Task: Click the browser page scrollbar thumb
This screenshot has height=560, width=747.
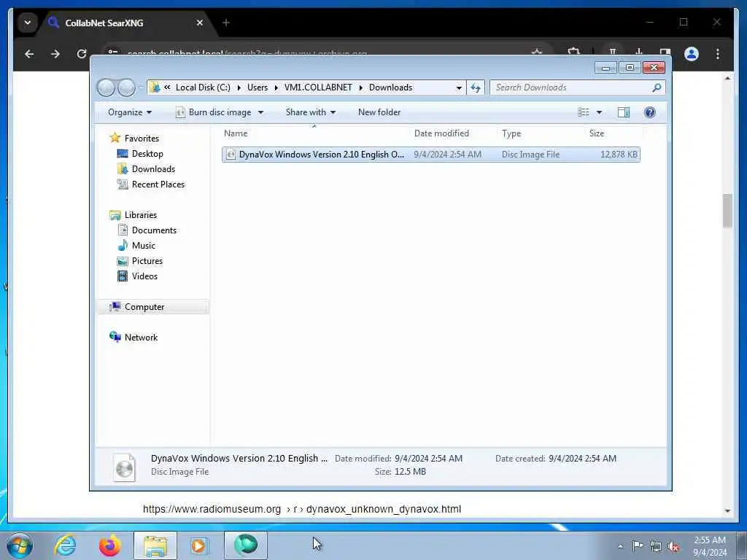Action: [x=727, y=211]
